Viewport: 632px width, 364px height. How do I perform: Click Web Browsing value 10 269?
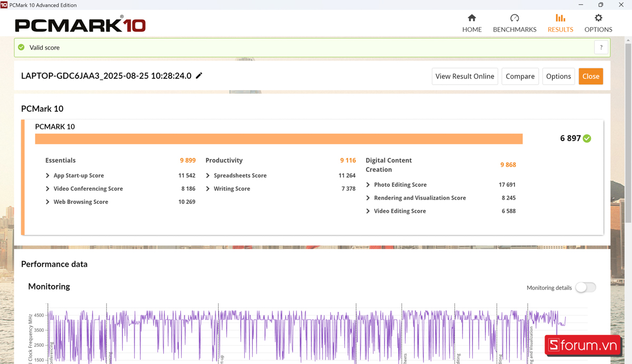pyautogui.click(x=187, y=202)
